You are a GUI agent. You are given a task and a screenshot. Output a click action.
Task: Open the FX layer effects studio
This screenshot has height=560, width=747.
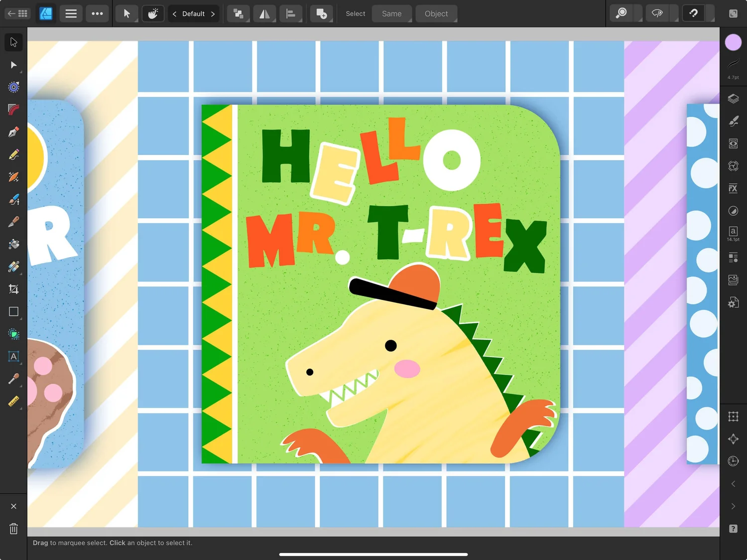pyautogui.click(x=733, y=188)
